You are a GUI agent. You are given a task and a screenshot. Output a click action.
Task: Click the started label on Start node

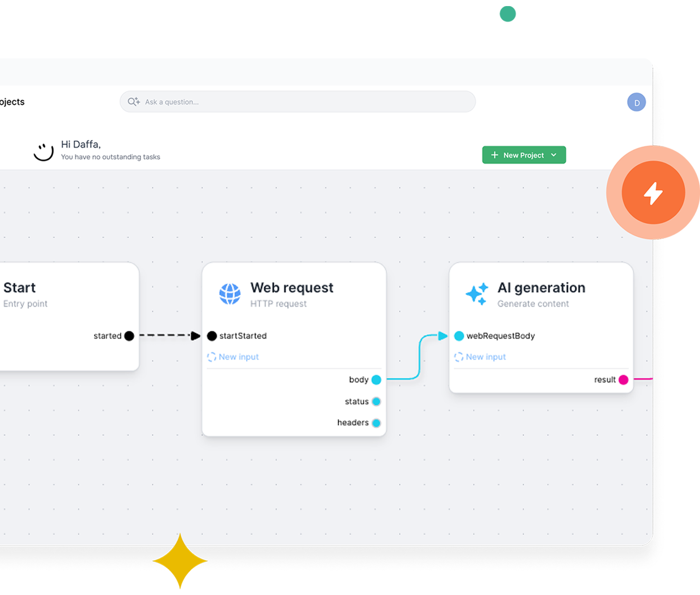107,336
